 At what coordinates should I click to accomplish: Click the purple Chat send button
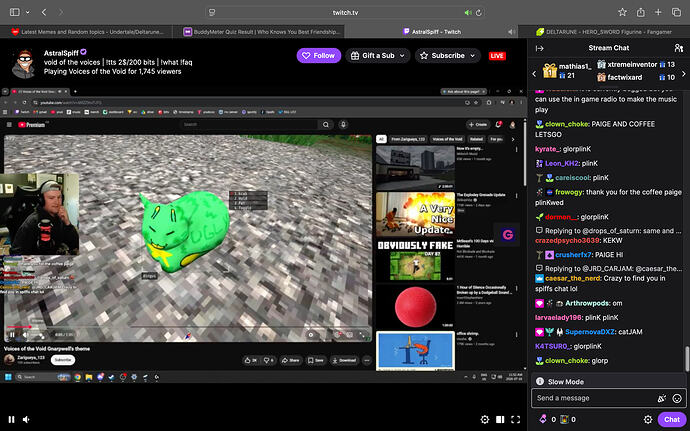click(x=672, y=420)
